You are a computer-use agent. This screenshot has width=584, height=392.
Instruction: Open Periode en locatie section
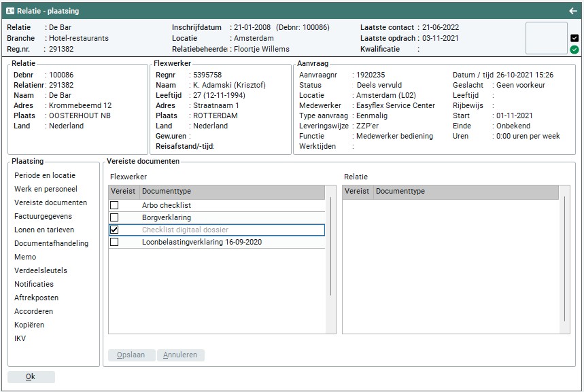pos(45,175)
